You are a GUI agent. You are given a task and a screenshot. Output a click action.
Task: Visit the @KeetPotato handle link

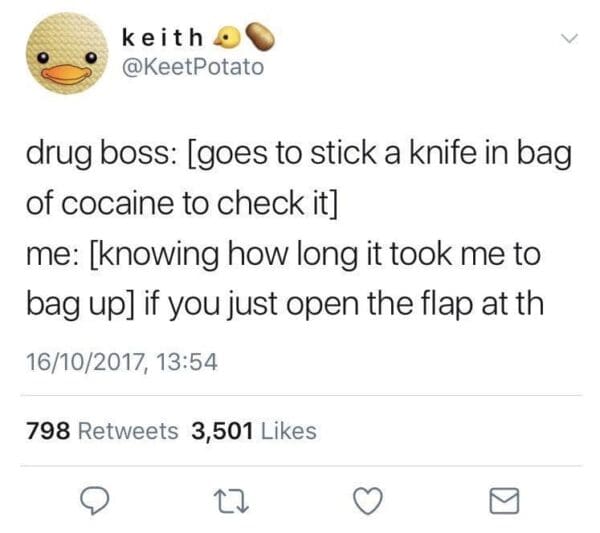pyautogui.click(x=193, y=67)
